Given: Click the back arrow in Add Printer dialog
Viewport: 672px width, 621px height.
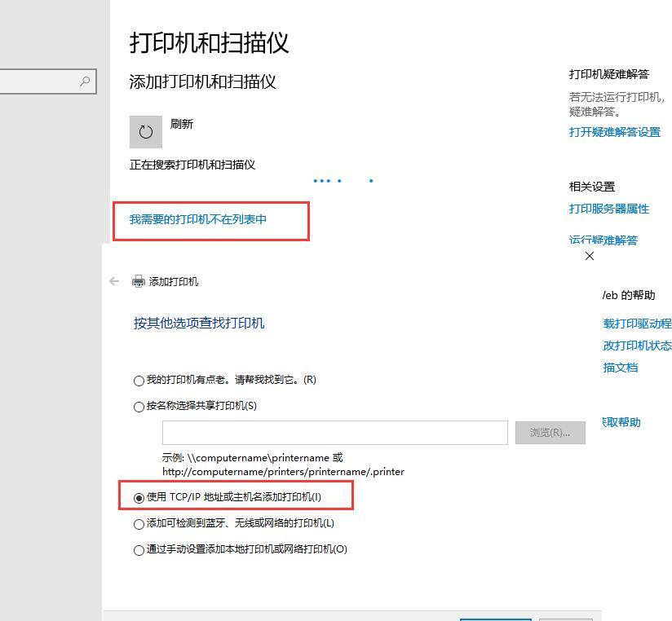Looking at the screenshot, I should (113, 281).
